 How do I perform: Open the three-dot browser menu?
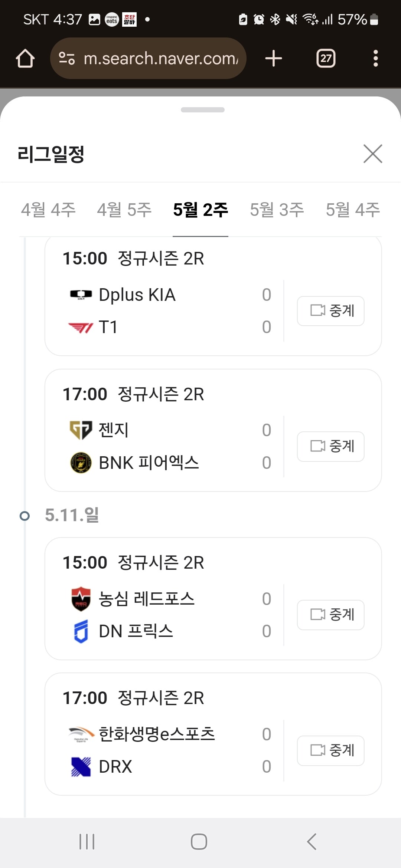tap(375, 59)
